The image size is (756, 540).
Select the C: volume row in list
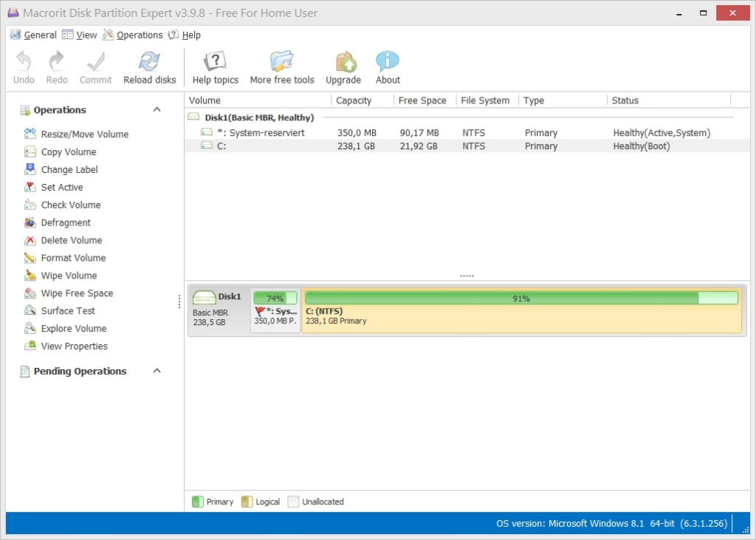pyautogui.click(x=221, y=146)
